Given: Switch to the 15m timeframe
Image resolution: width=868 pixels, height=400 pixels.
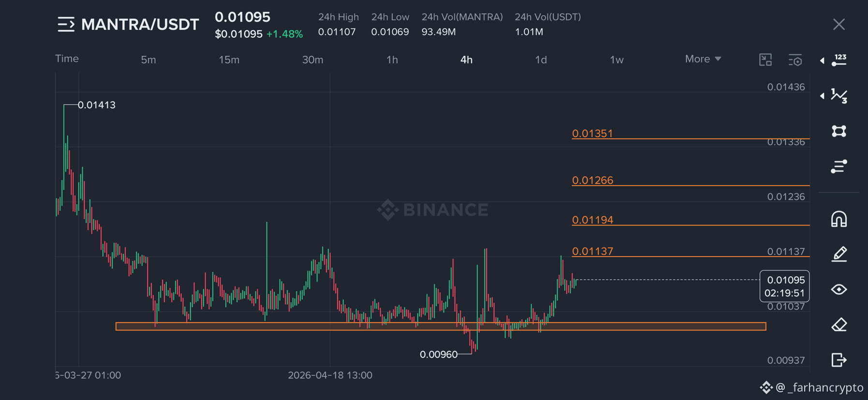Looking at the screenshot, I should point(229,60).
